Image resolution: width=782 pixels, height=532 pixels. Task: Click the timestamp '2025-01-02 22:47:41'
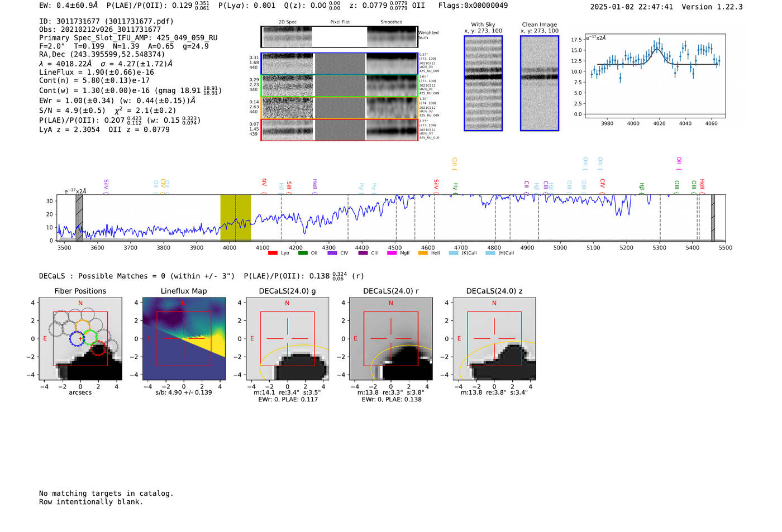click(x=632, y=7)
